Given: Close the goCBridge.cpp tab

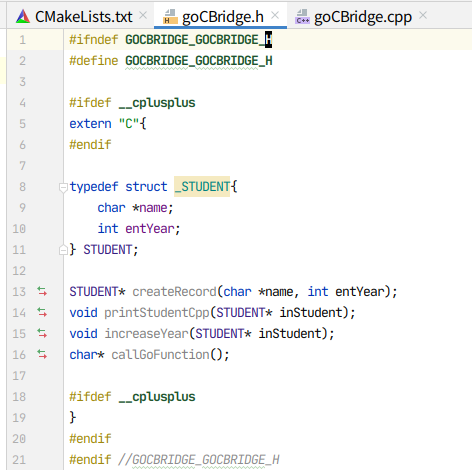Looking at the screenshot, I should click(x=423, y=15).
